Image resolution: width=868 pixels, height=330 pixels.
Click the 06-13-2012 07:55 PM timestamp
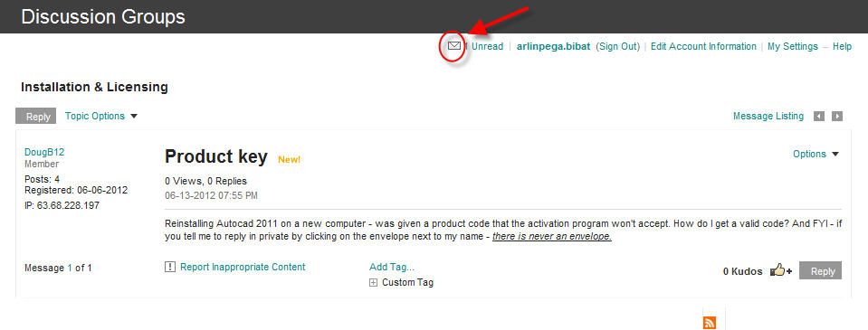pyautogui.click(x=211, y=195)
